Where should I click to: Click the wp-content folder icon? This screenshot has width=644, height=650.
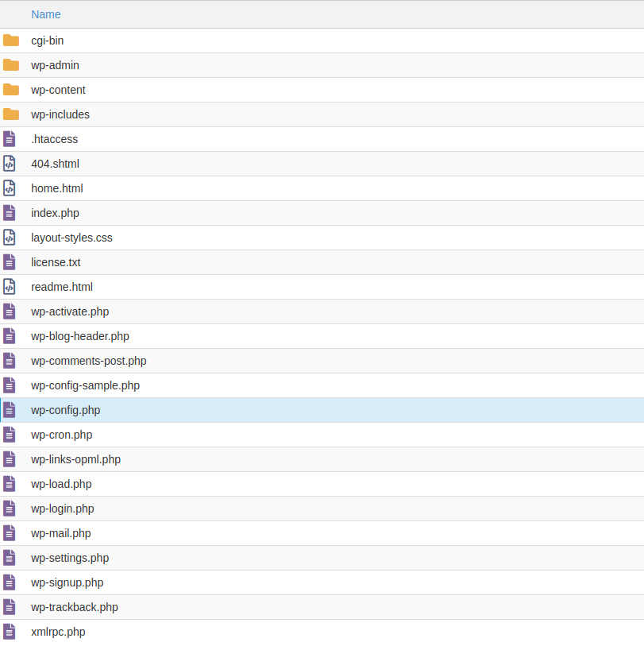[x=11, y=90]
